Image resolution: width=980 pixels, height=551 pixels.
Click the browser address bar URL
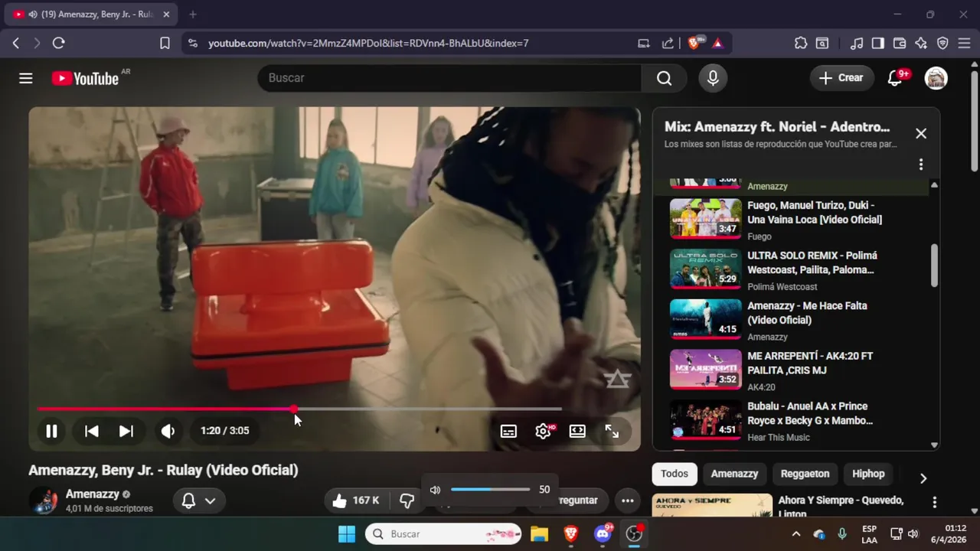pyautogui.click(x=368, y=44)
